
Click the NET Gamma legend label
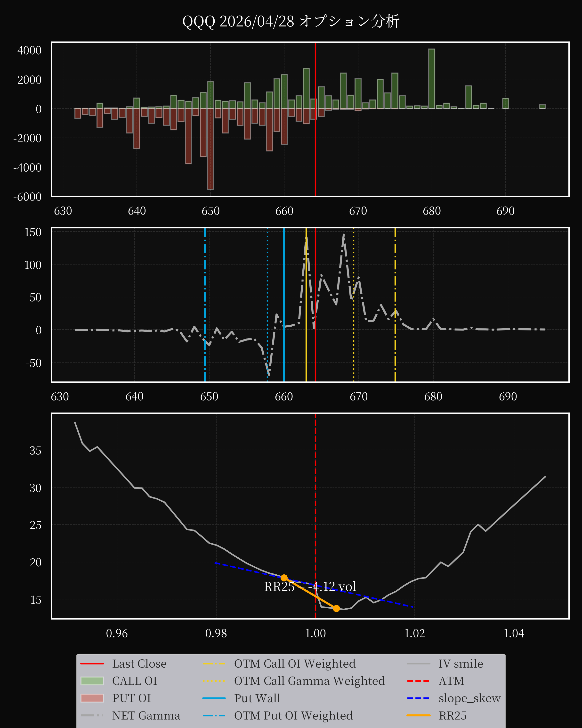pos(146,716)
